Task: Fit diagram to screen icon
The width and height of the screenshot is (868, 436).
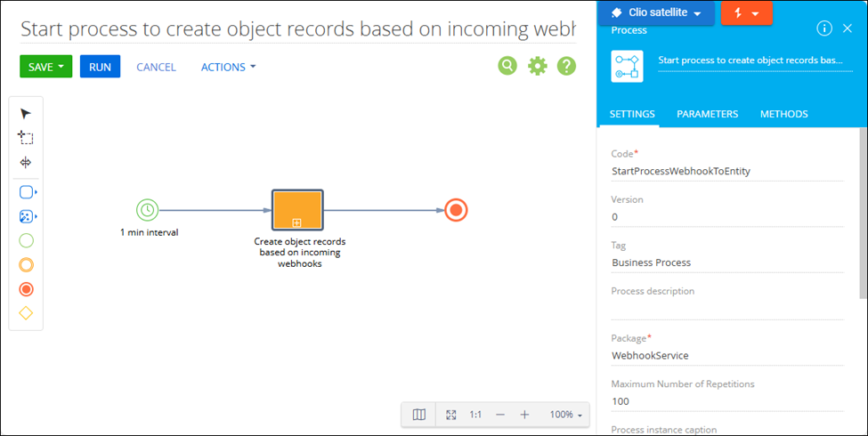Action: point(451,415)
